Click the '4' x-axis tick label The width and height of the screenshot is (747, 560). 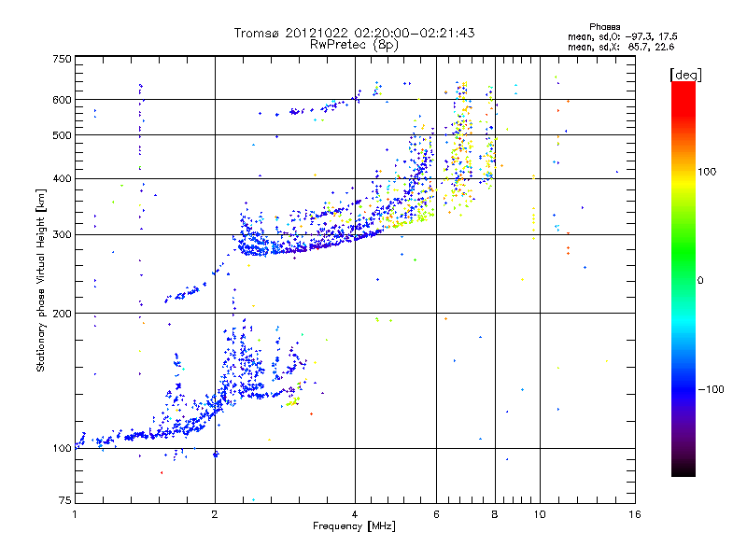coord(355,514)
